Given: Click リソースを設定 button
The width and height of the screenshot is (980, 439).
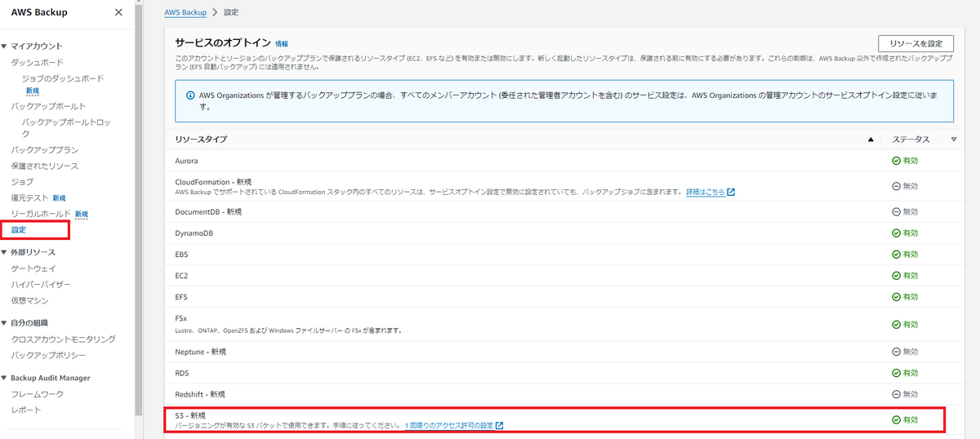Looking at the screenshot, I should pyautogui.click(x=915, y=43).
